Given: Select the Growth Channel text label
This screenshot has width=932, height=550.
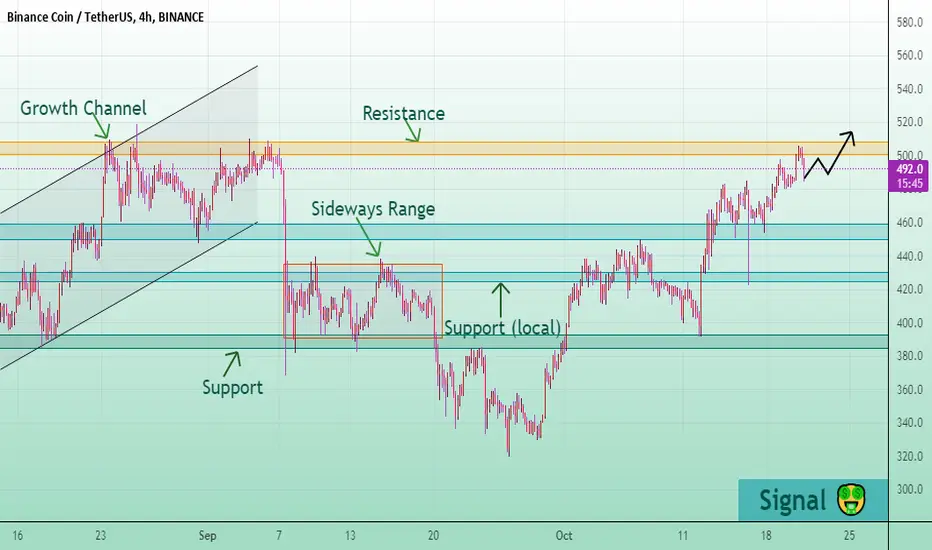Looking at the screenshot, I should click(83, 108).
